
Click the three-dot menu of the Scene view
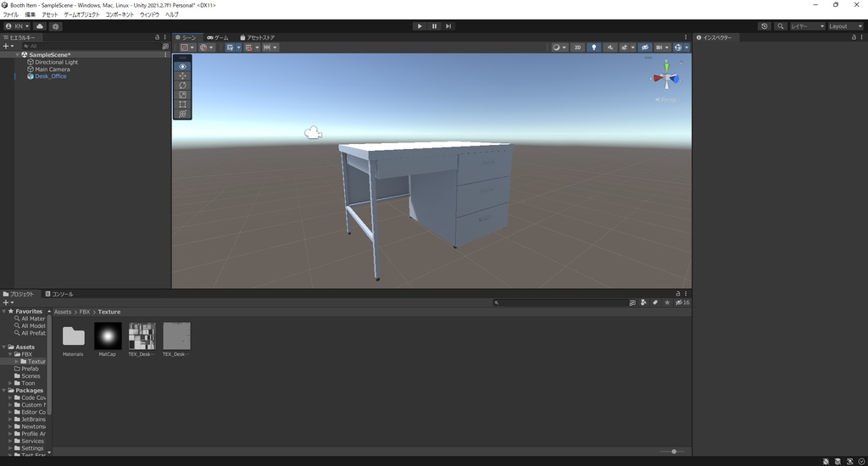click(685, 37)
